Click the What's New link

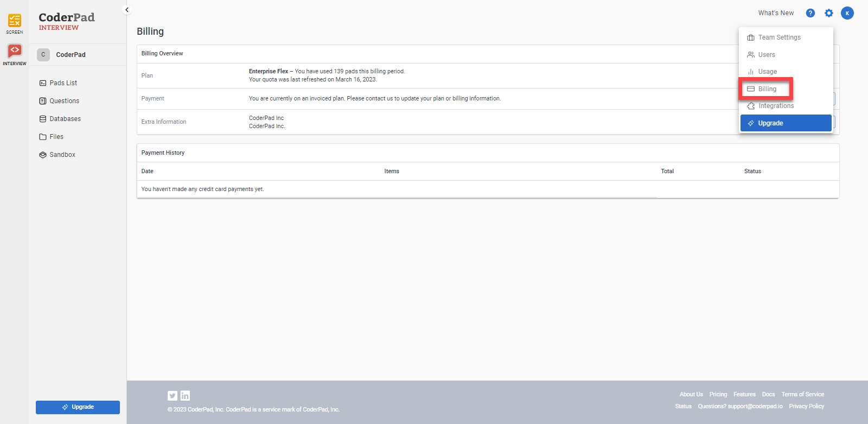pos(776,13)
